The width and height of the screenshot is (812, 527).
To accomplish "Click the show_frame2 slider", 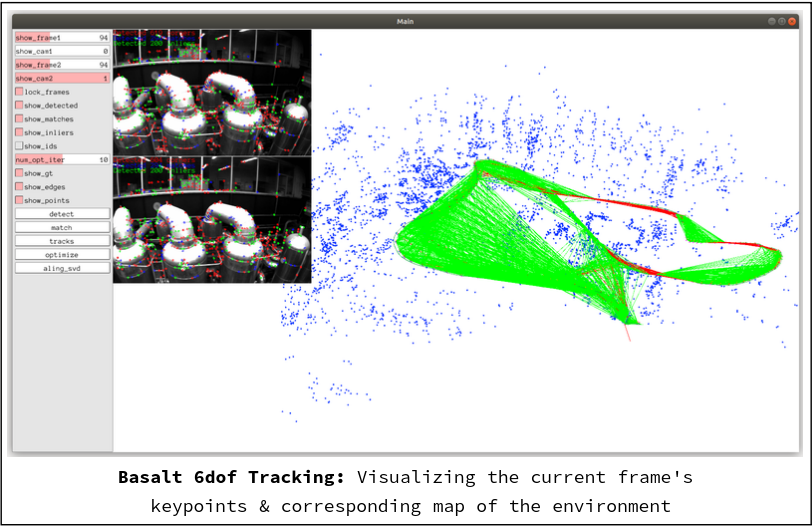I will tap(62, 64).
